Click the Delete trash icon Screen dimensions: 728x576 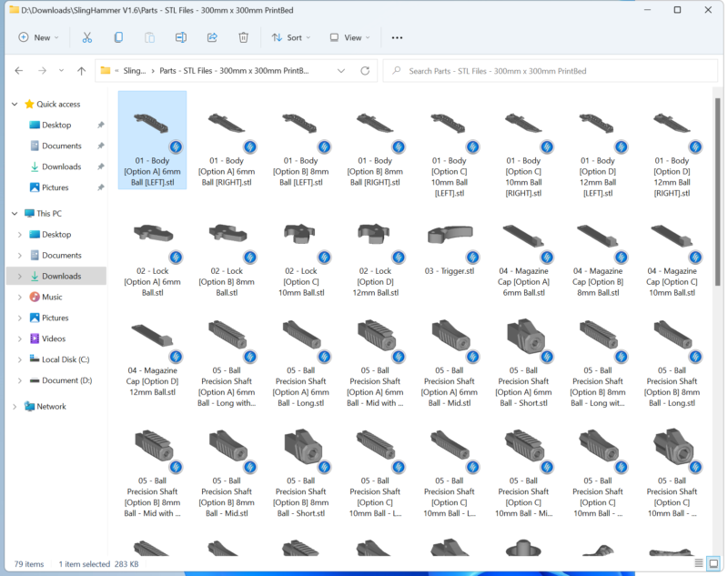(243, 37)
